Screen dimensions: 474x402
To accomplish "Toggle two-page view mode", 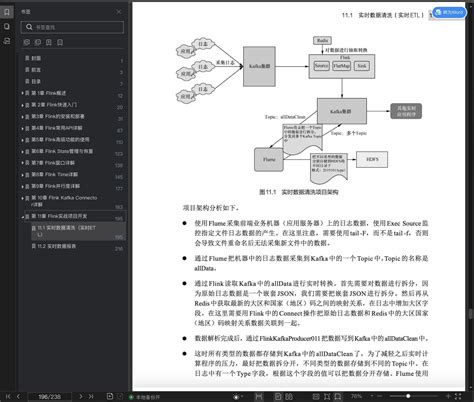I will (x=289, y=396).
